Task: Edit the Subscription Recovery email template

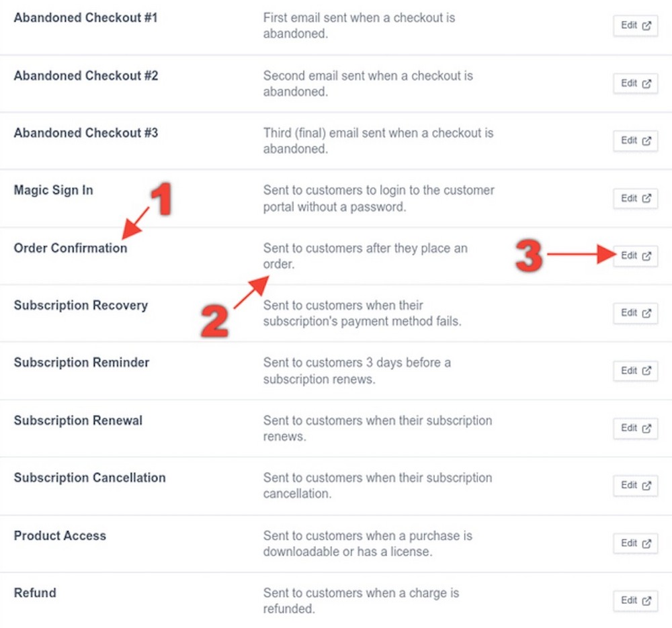Action: 634,313
